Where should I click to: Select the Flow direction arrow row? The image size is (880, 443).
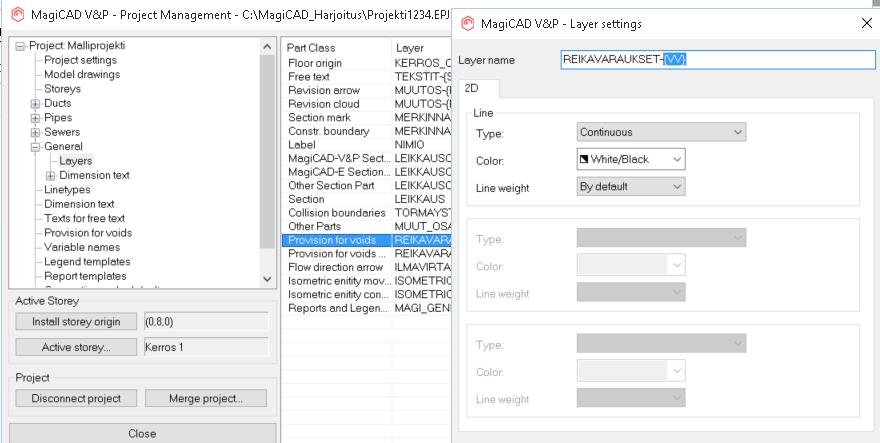367,267
